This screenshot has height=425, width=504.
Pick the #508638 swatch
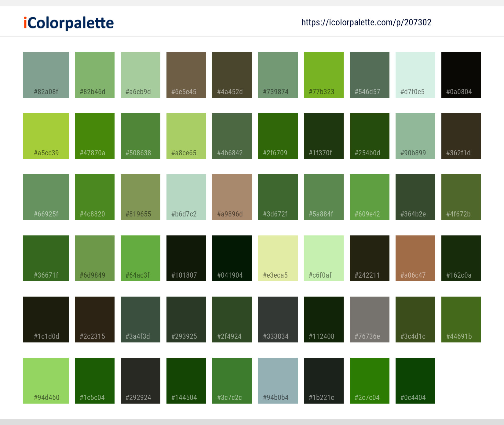tap(141, 136)
